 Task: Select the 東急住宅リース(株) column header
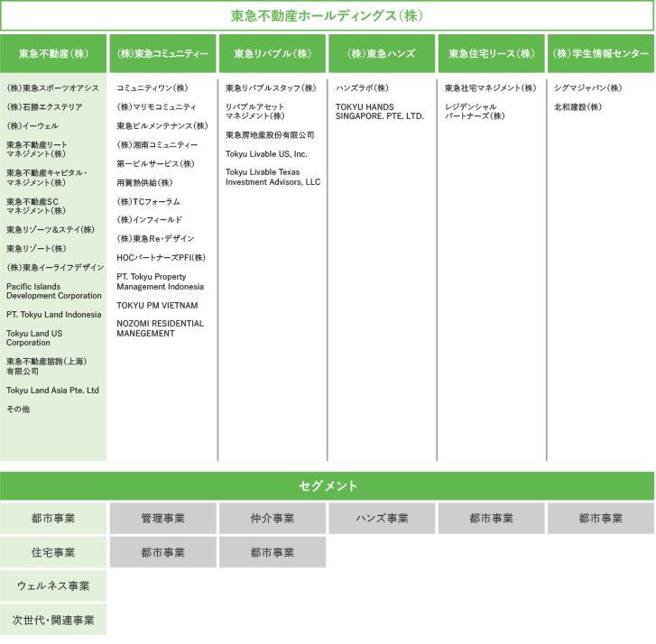pyautogui.click(x=491, y=53)
